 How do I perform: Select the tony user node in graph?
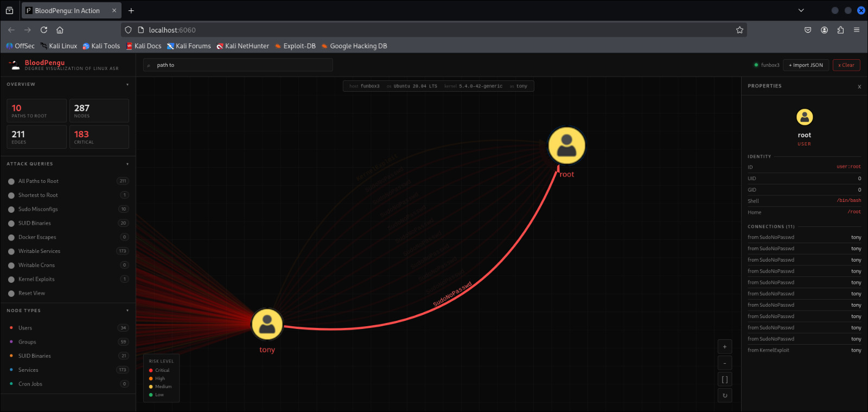pyautogui.click(x=267, y=324)
